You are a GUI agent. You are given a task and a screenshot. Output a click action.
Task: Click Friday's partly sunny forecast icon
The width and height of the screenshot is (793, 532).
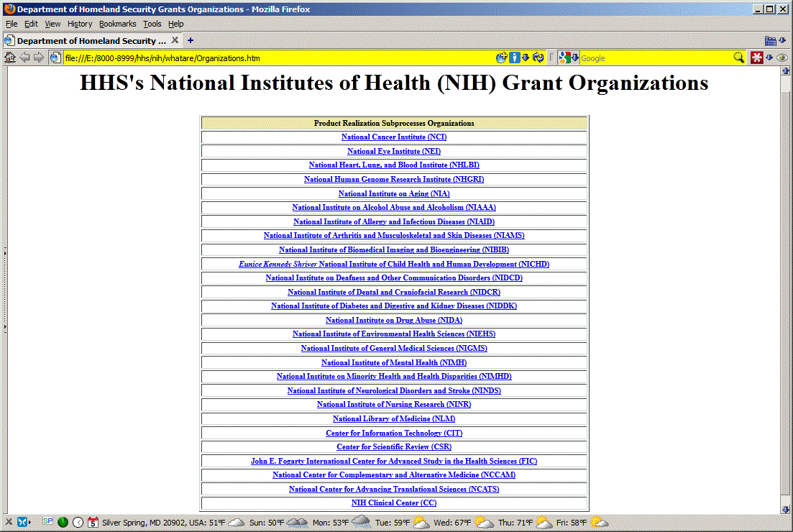(599, 523)
